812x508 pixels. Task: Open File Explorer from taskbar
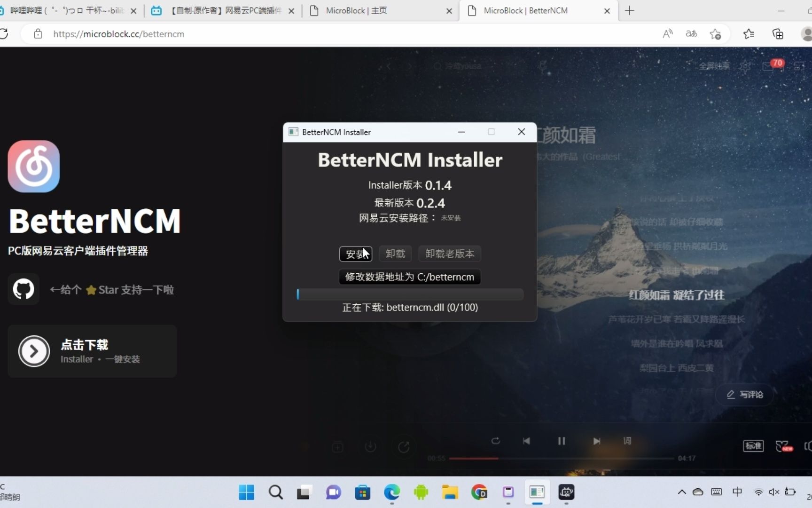point(450,492)
